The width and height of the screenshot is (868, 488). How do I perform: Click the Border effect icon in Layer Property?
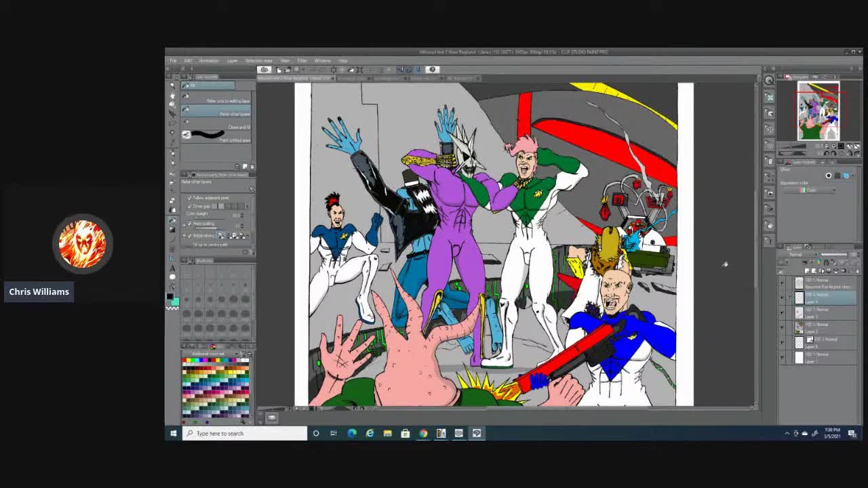pos(829,176)
